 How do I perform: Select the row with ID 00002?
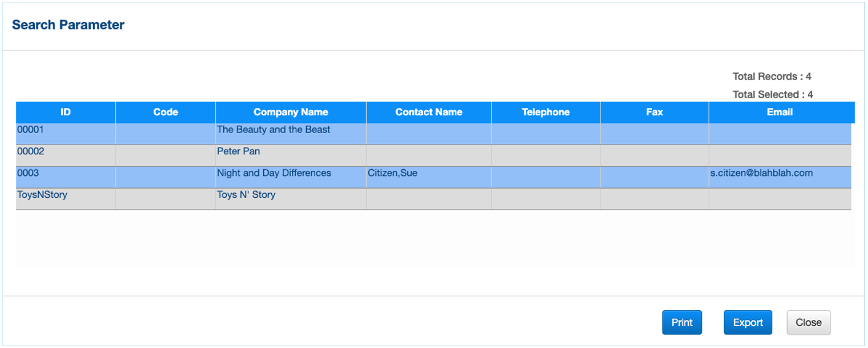coord(31,151)
